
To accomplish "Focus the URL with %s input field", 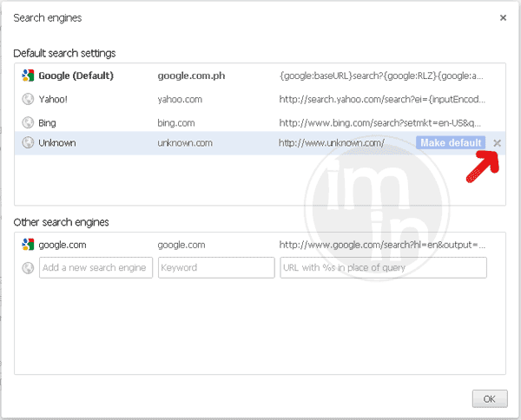I will coord(384,267).
